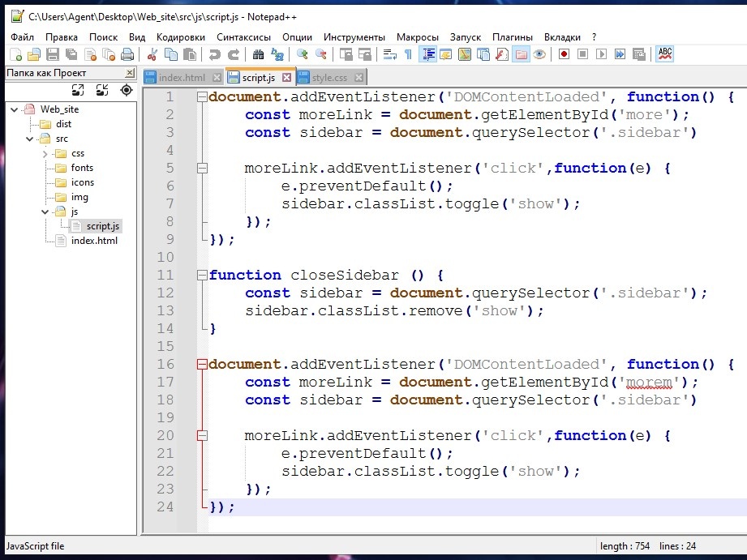Open the Синтаксисы menu
This screenshot has width=747, height=560.
(244, 36)
